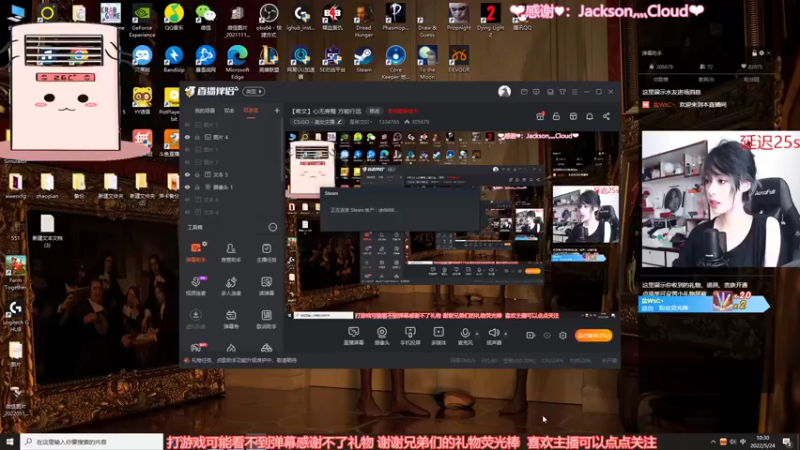This screenshot has height=450, width=800.
Task: Click the 修改 button beside stream title
Action: point(375,111)
